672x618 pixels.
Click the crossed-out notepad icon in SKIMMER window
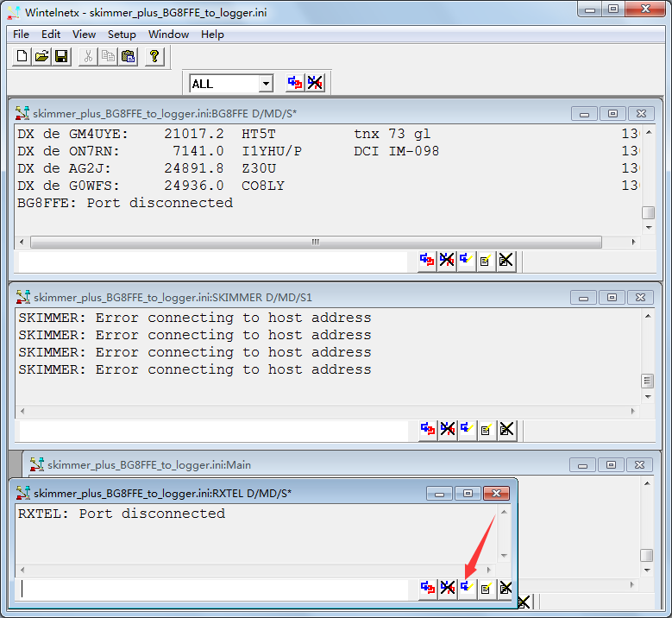point(506,429)
